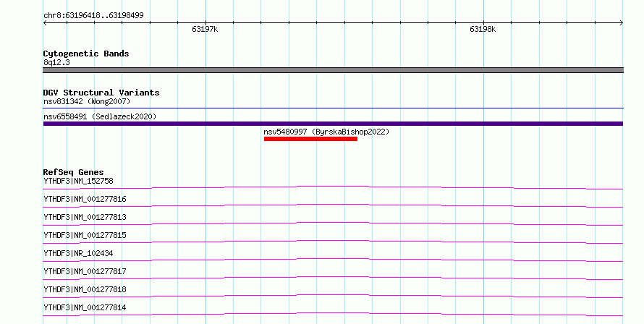Screen dimensions: 644x324
Task: Click magenta intron line under NM_001277814
Action: point(333,314)
